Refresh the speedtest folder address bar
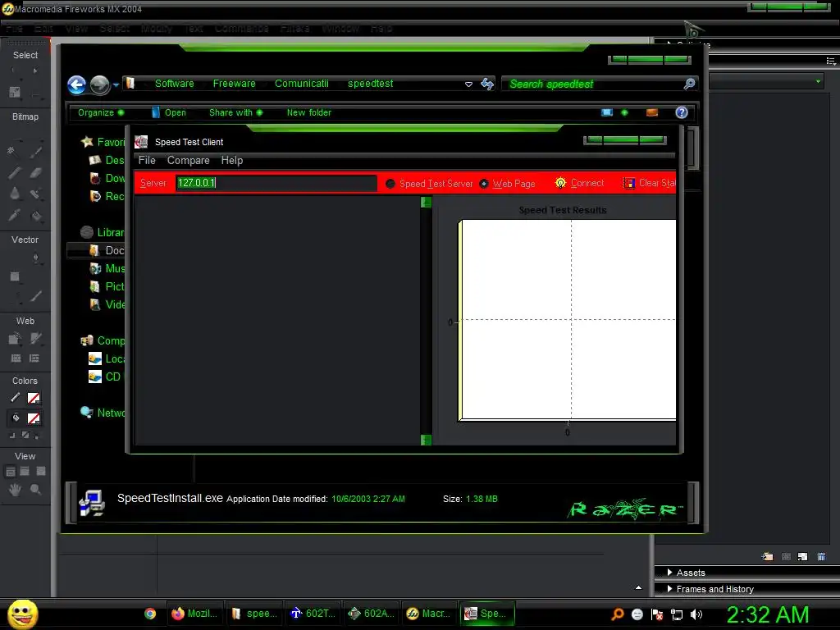Screen dimensions: 840x630 (487, 84)
